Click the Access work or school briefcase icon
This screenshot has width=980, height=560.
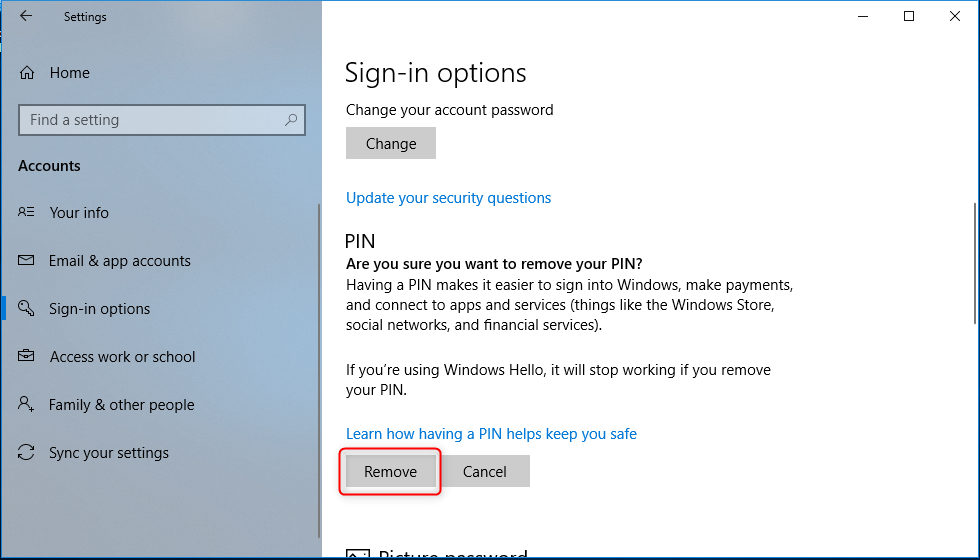coord(27,357)
